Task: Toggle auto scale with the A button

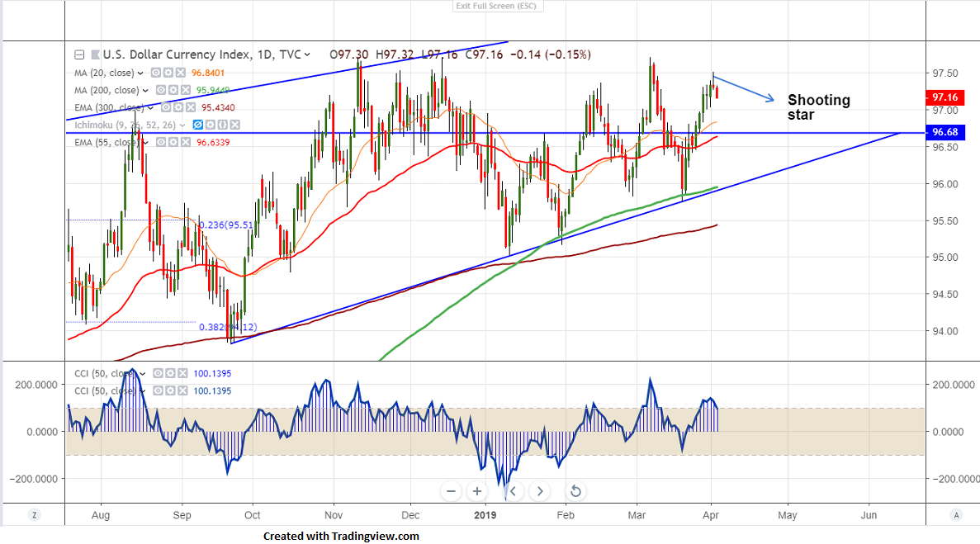Action: point(955,515)
